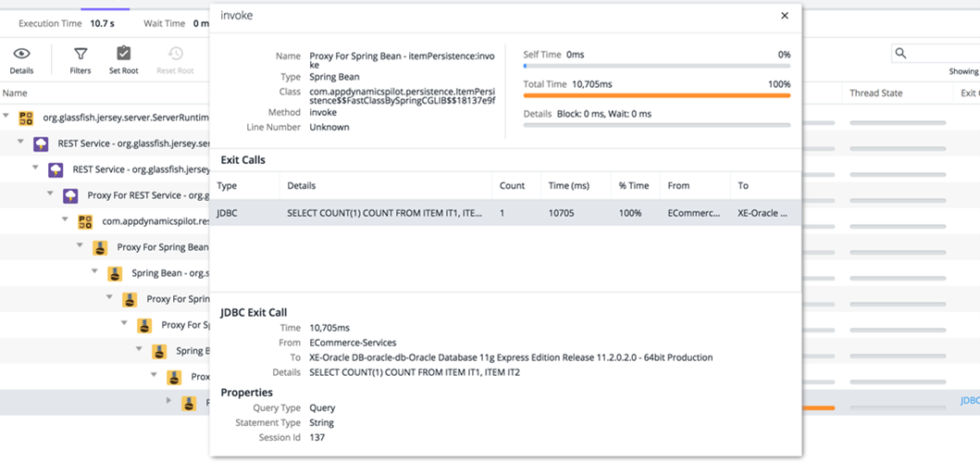
Task: Select bean icon of Proxy For Sprin row
Action: coord(130,300)
